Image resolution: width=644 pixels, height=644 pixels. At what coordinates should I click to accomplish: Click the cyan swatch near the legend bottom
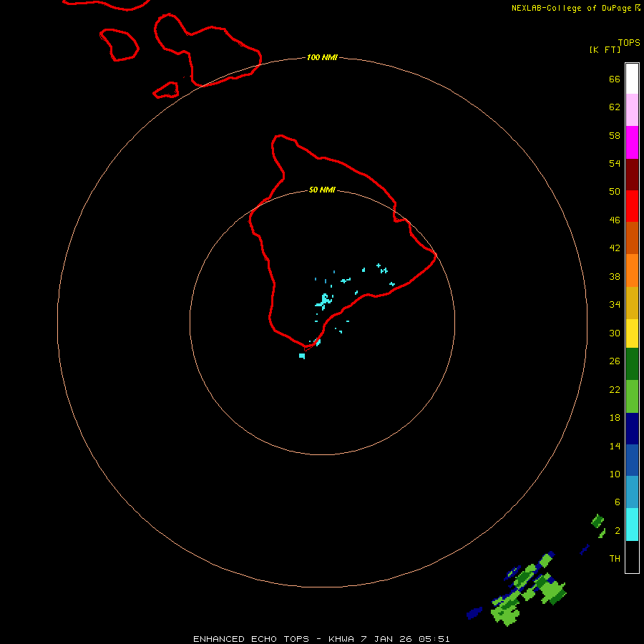tap(632, 524)
